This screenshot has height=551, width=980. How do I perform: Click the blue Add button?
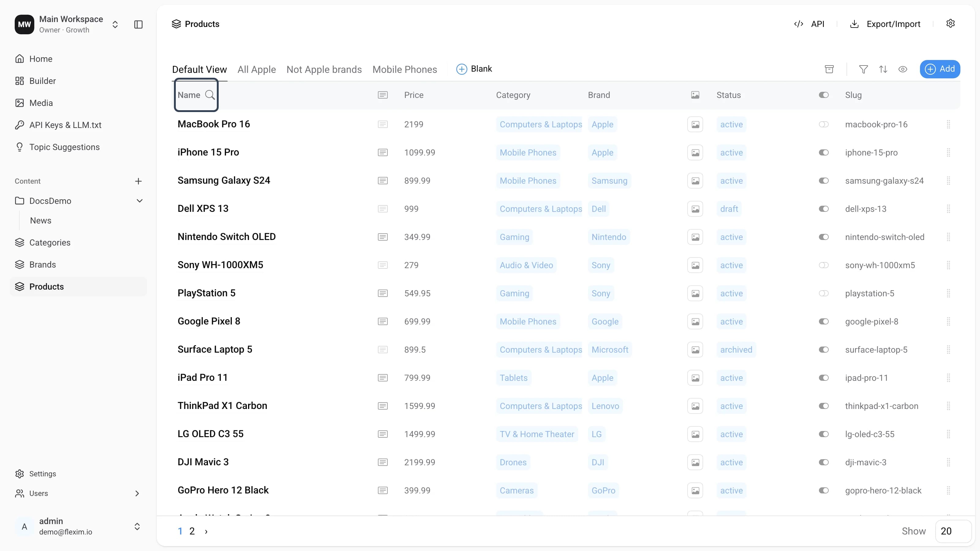pos(940,69)
